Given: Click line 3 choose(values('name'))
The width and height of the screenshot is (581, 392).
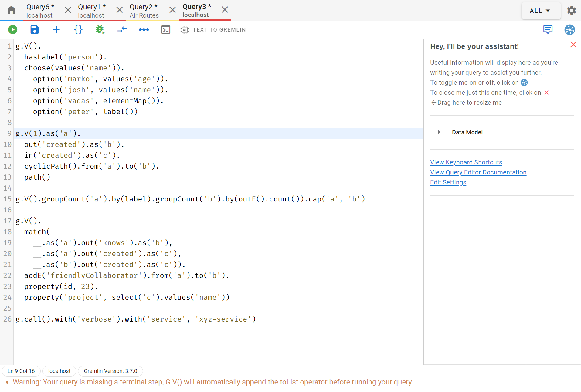Looking at the screenshot, I should 74,68.
